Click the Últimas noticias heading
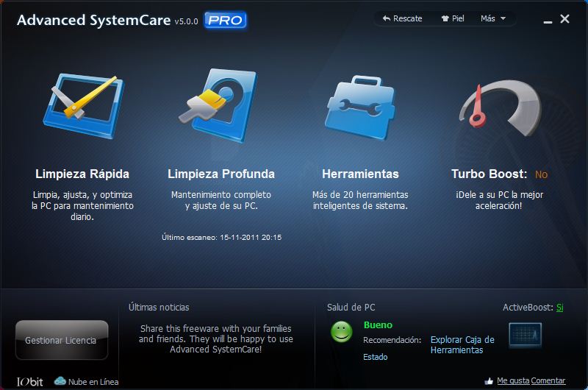This screenshot has width=588, height=390. [159, 308]
